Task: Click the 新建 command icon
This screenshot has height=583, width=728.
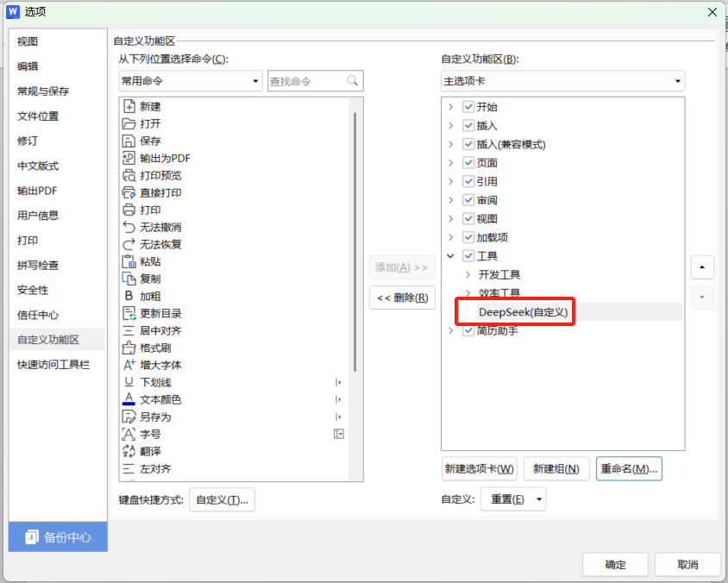Action: [129, 106]
